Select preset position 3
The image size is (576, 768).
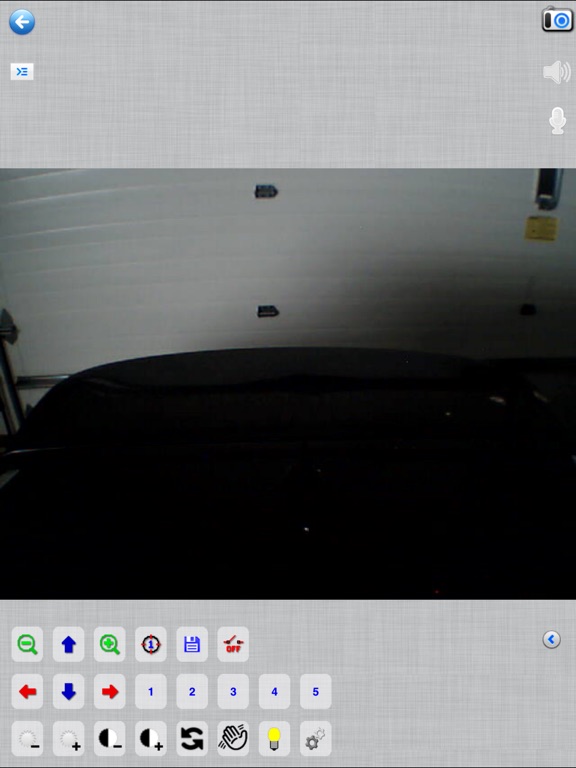tap(233, 691)
